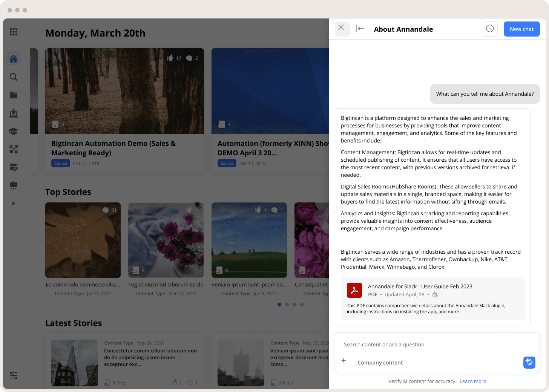Open the notes edit sidebar icon
The image size is (549, 392).
click(14, 167)
